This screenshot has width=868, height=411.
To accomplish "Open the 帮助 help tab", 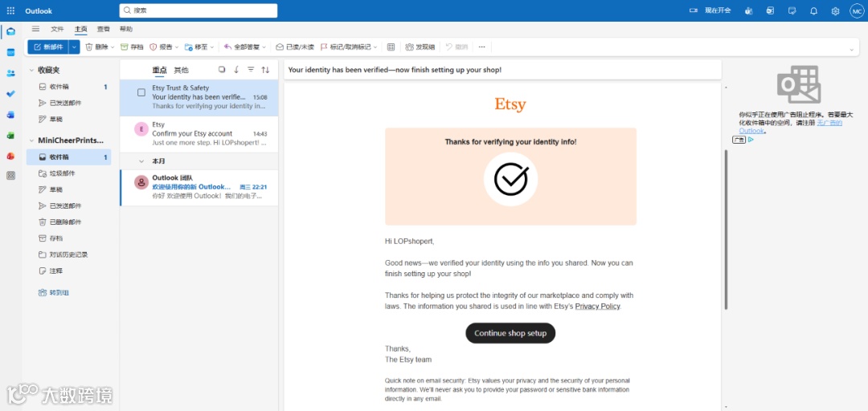I will [125, 29].
